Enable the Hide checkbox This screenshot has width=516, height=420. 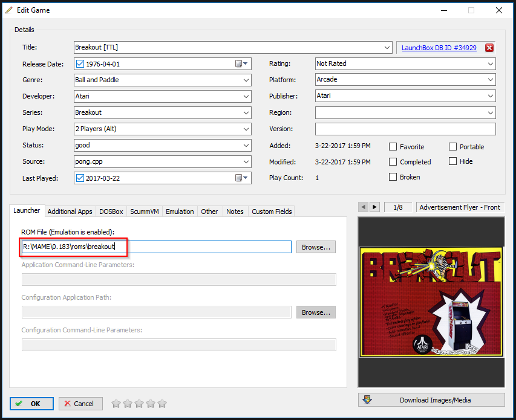tap(452, 161)
